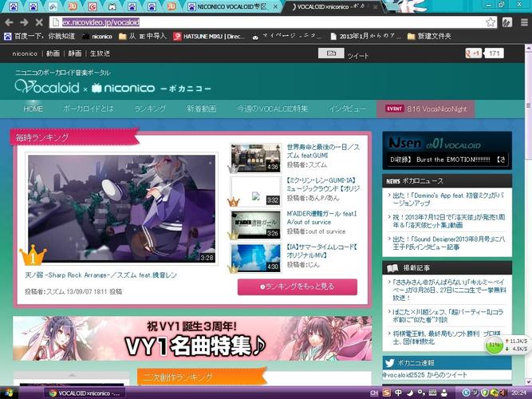This screenshot has width=532, height=399.
Task: Open 生放送 in the top site bar
Action: point(100,53)
